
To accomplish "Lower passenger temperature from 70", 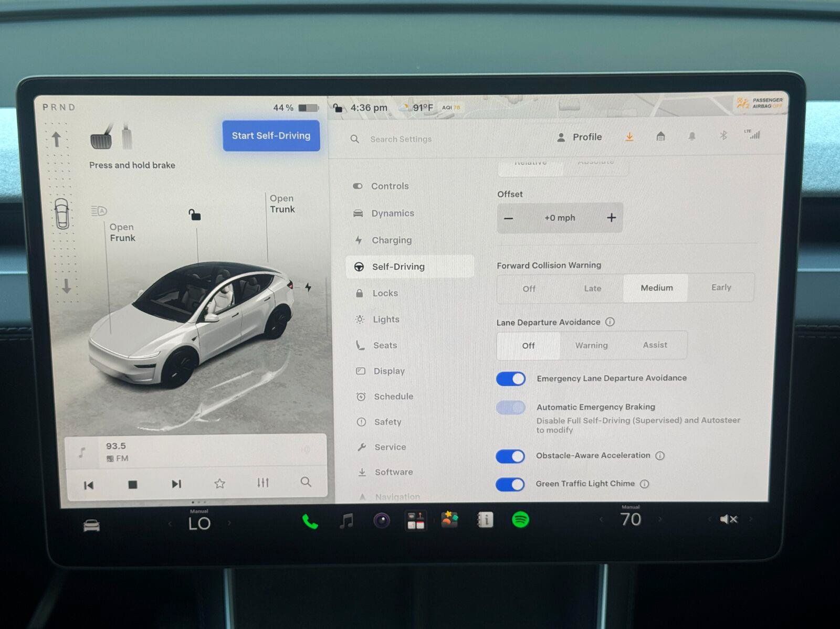I will (x=601, y=519).
